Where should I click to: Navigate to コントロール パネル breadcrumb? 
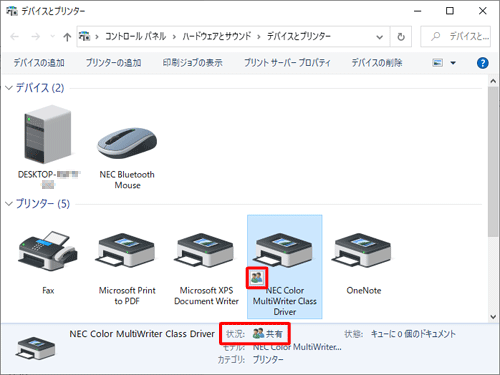[135, 36]
